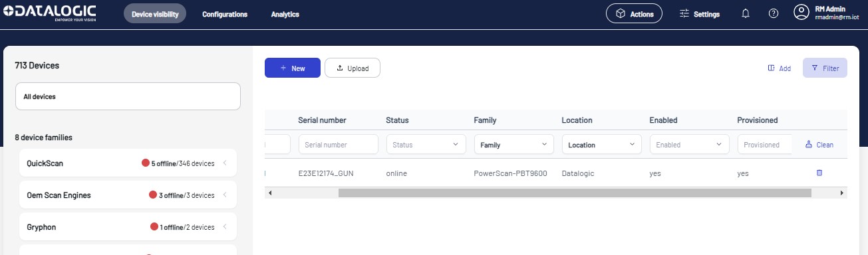Click the Upload button

coord(353,68)
